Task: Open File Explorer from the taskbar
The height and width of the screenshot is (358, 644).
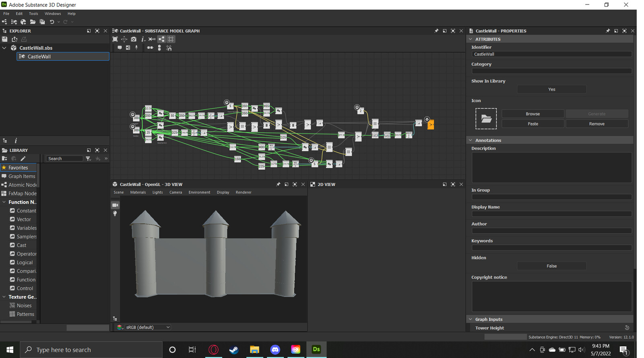Action: (254, 350)
